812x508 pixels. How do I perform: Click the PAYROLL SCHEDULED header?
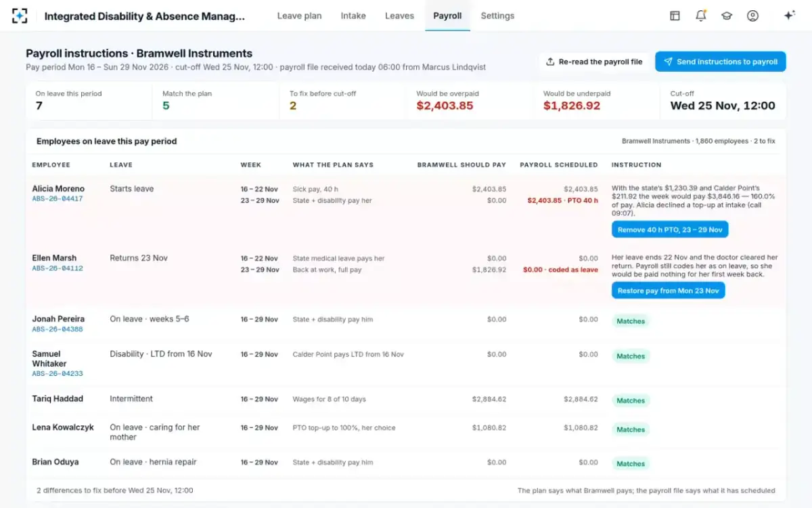pos(559,165)
